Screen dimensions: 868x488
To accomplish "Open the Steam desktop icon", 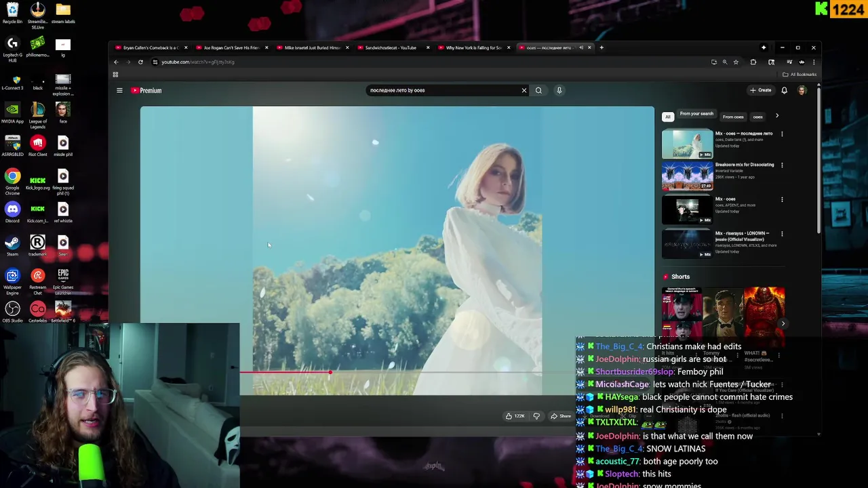I will pyautogui.click(x=12, y=245).
